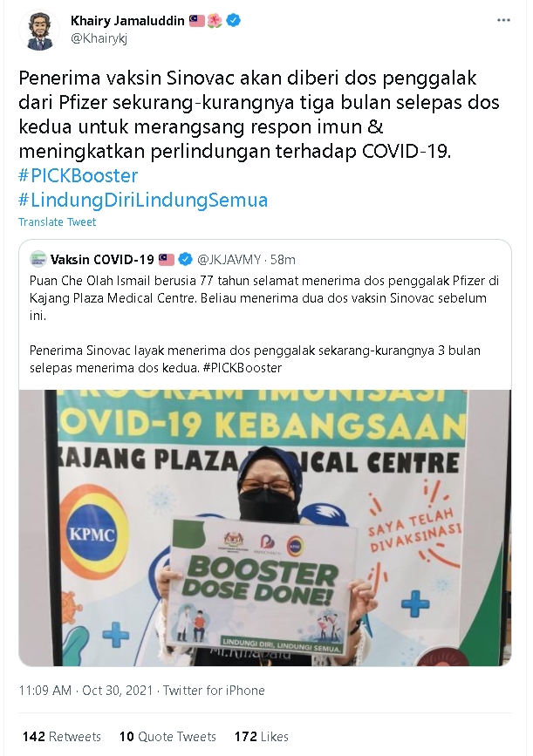Click the 11:09 AM Oct 30, 2021 timestamp
Screen dimensions: 533x756
click(x=85, y=691)
